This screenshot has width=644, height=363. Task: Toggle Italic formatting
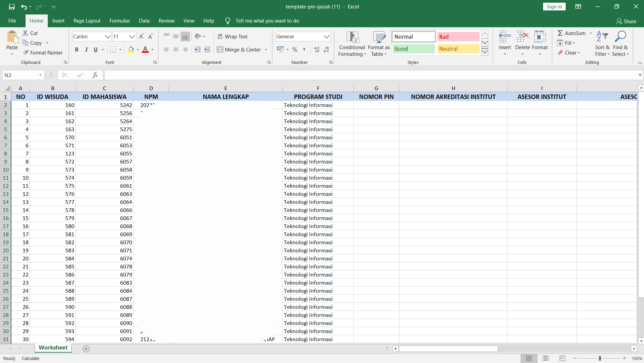(x=86, y=49)
